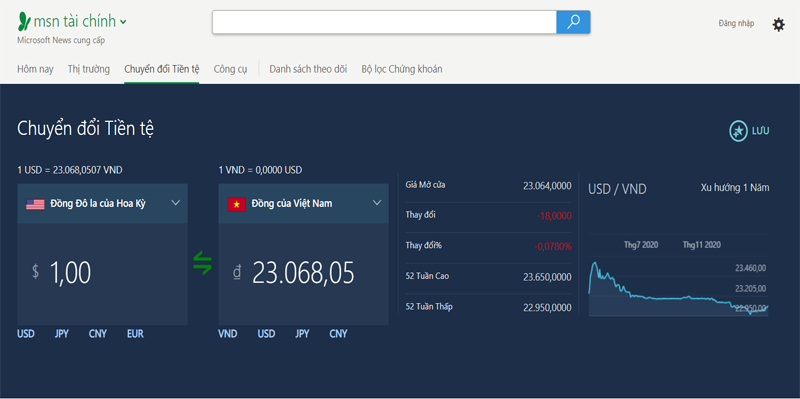Open settings via the gear icon
Image resolution: width=800 pixels, height=399 pixels.
click(779, 24)
